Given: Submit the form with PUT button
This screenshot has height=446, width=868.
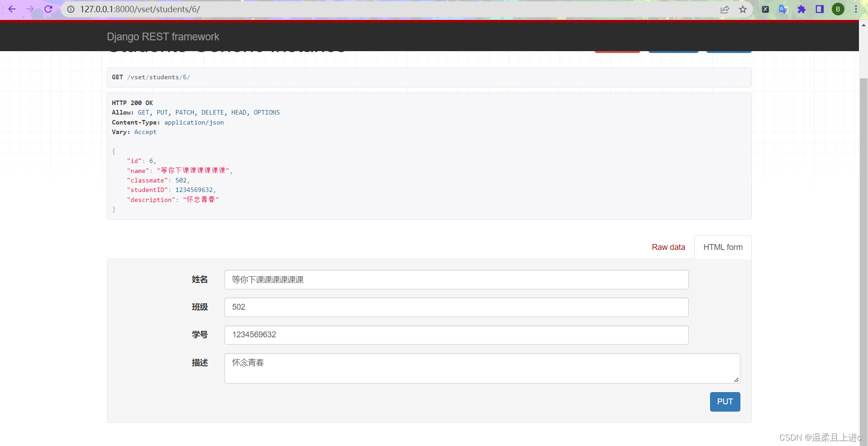Looking at the screenshot, I should coord(725,402).
